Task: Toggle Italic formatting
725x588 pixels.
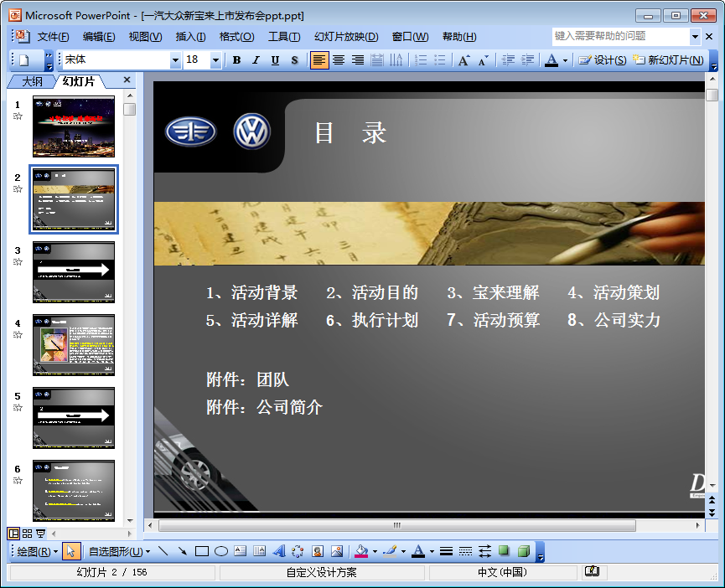Action: point(256,60)
